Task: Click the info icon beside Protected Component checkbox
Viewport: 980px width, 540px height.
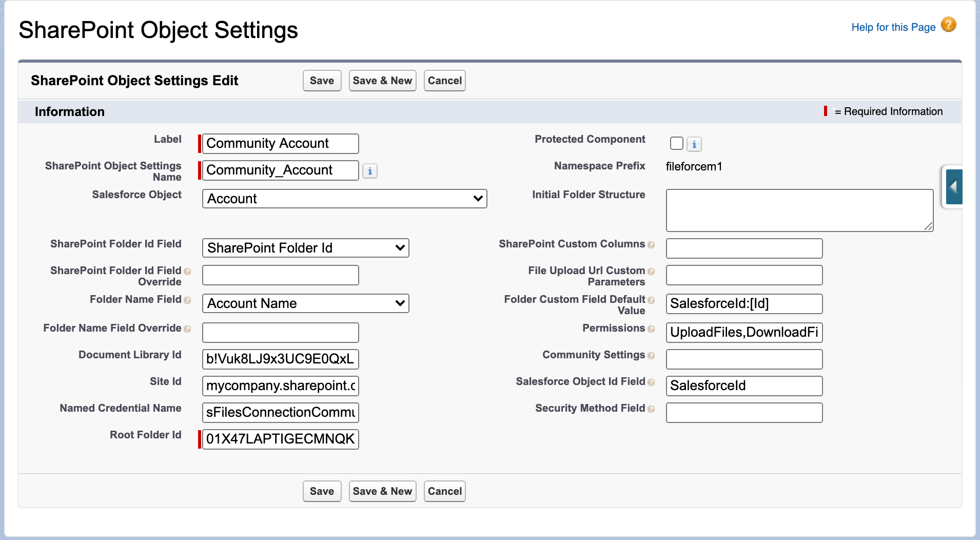Action: tap(694, 144)
